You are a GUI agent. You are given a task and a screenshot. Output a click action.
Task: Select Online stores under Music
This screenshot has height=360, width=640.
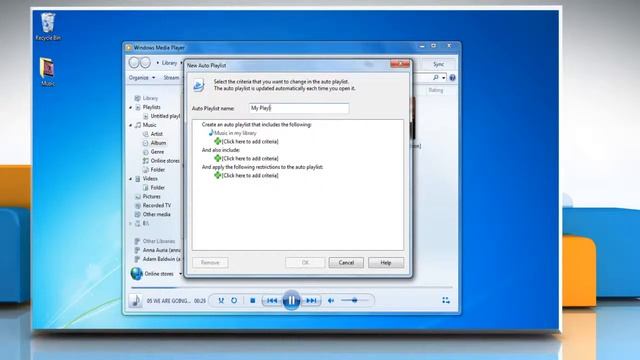165,161
